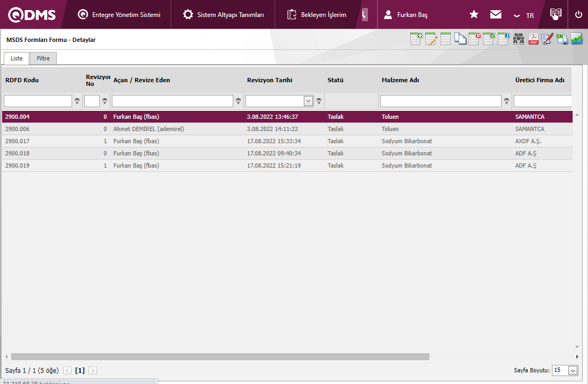Click the edit record pencil icon
Screen dimensions: 588x384
431,39
